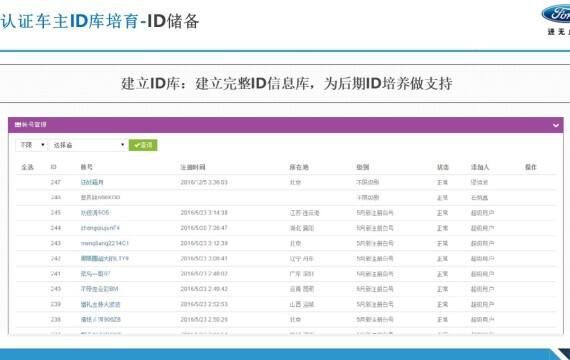Viewport: 570px width, 360px height.
Task: Open the account link in row 238
Action: [x=101, y=320]
